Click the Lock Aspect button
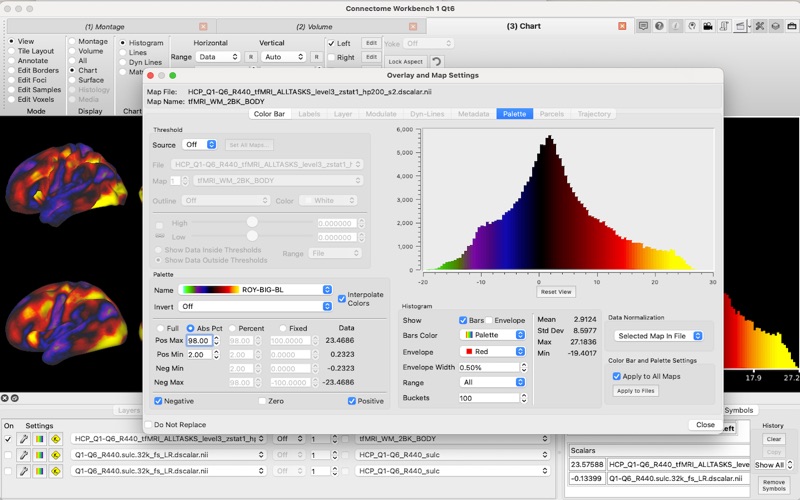Screen dimensions: 800x500 [x=406, y=62]
